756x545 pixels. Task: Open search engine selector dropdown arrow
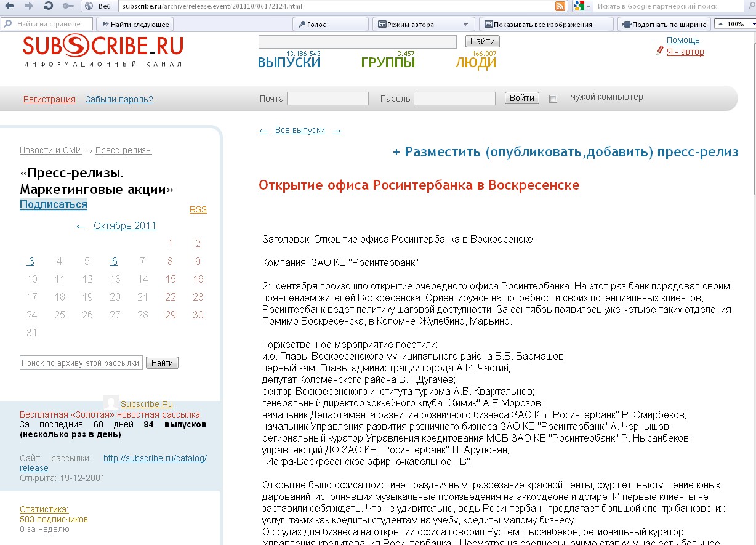589,6
